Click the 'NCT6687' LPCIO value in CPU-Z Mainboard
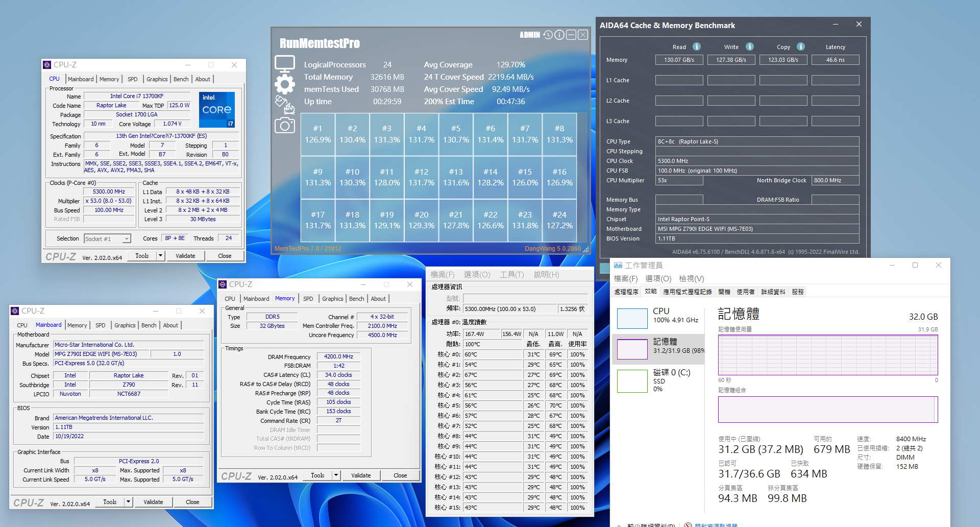The image size is (980, 527). 129,394
